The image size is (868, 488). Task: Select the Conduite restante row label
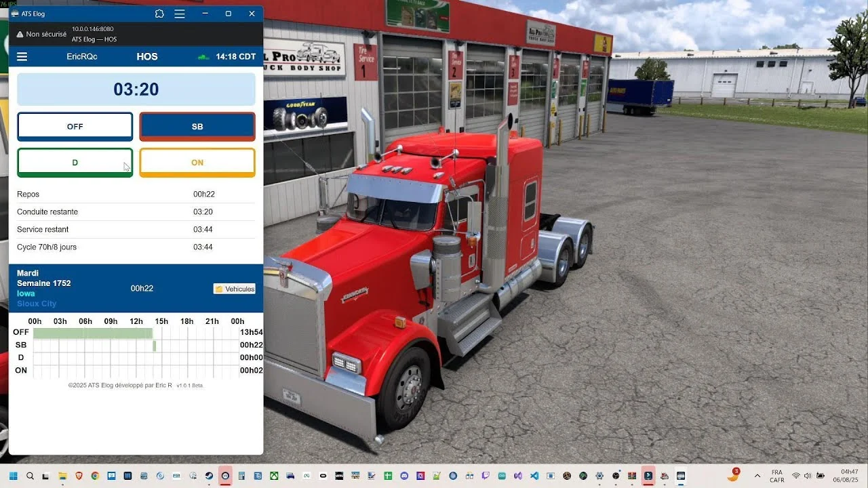pyautogui.click(x=47, y=212)
